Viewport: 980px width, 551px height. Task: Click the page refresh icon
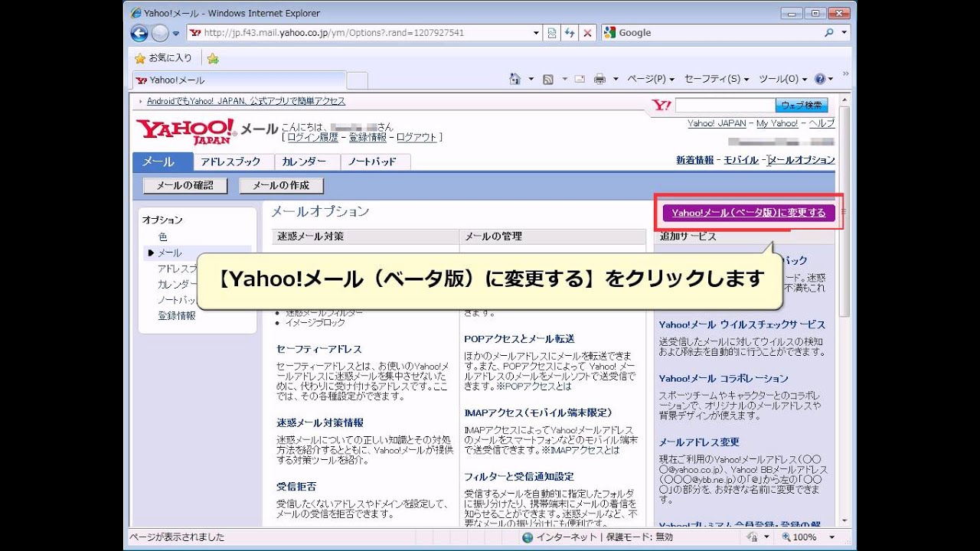click(570, 33)
